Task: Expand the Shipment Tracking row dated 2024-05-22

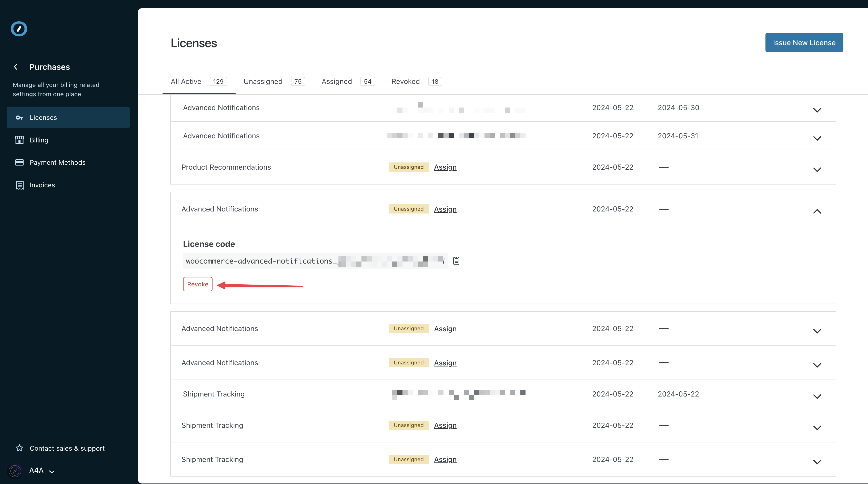Action: click(817, 396)
